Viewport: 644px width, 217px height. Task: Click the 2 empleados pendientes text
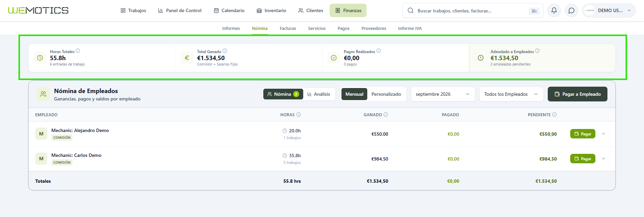point(511,64)
